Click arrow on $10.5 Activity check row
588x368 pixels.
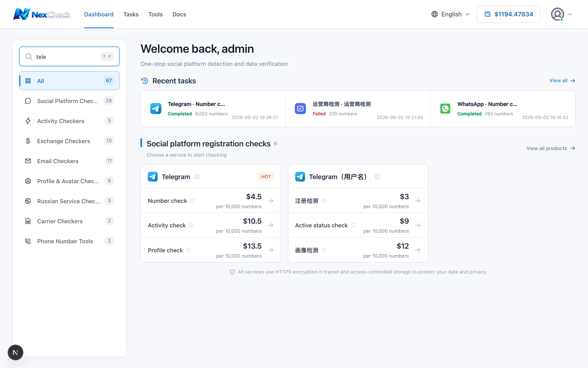point(271,225)
